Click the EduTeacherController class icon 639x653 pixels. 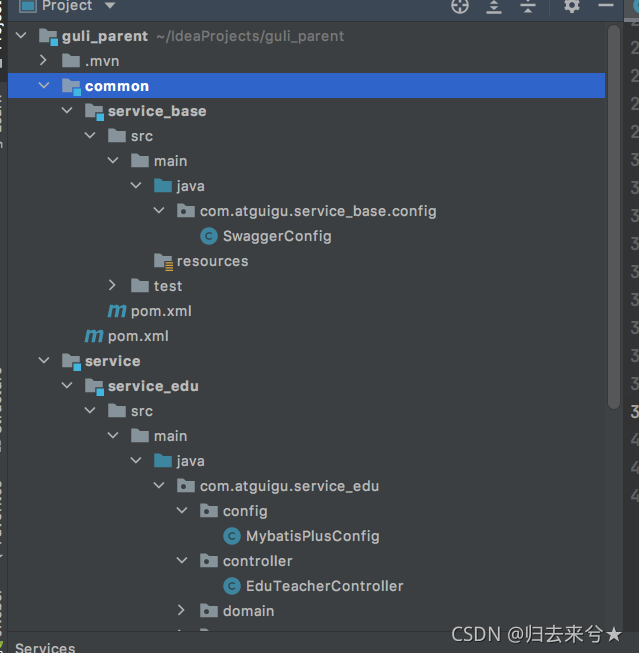point(232,586)
